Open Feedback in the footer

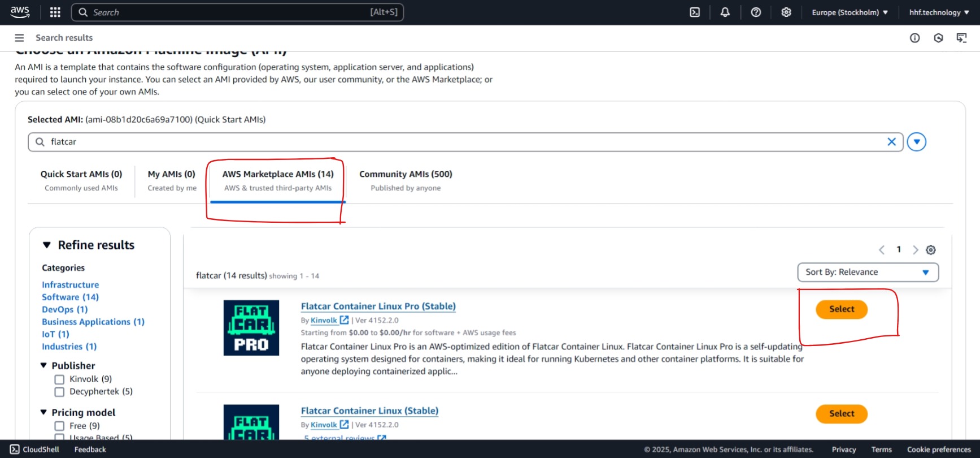click(90, 450)
